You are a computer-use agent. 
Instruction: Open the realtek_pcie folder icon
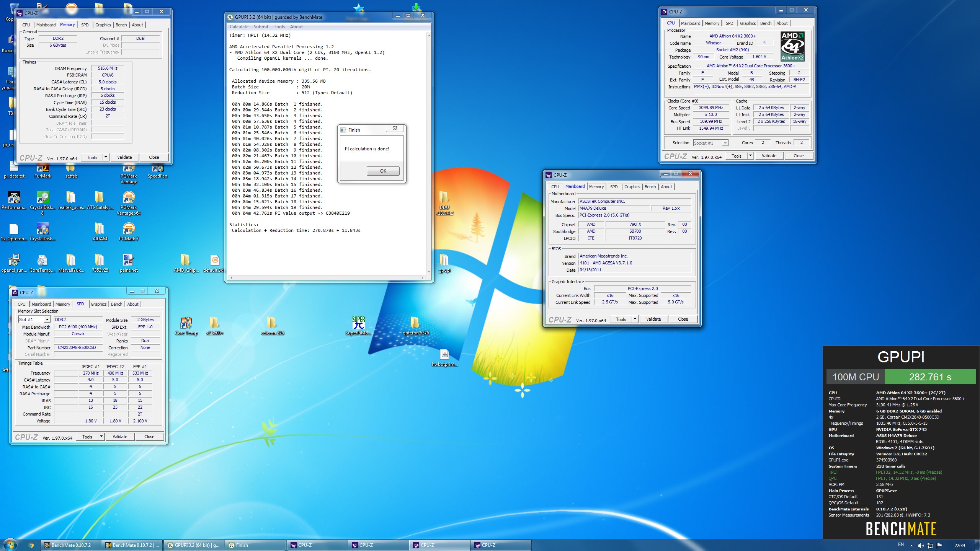[x=71, y=201]
